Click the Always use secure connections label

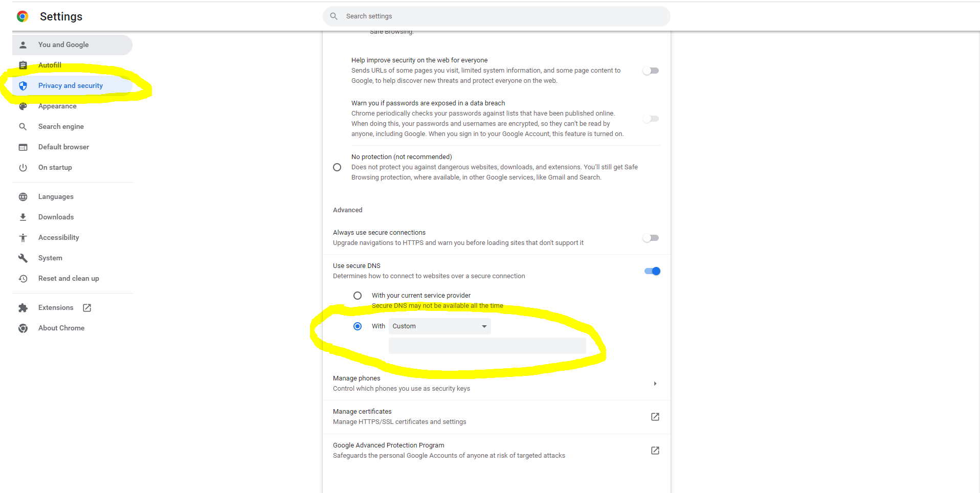coord(379,233)
